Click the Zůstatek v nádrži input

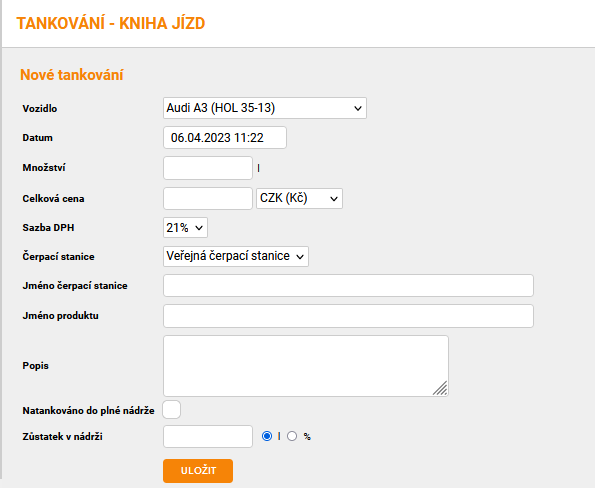pos(208,436)
